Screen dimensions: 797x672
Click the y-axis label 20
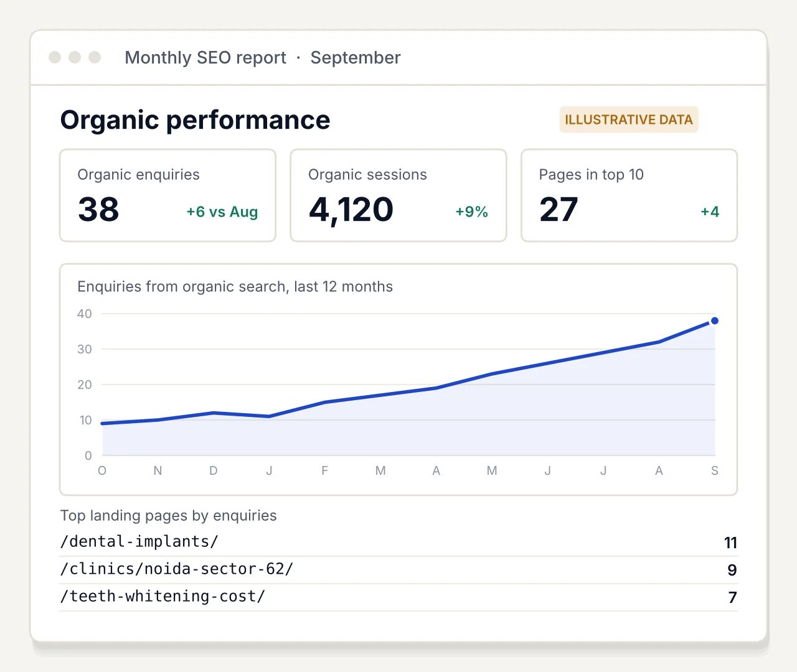85,385
